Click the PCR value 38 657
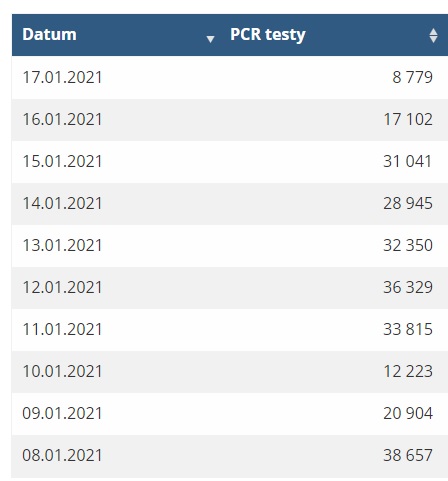The image size is (448, 481). coord(408,455)
